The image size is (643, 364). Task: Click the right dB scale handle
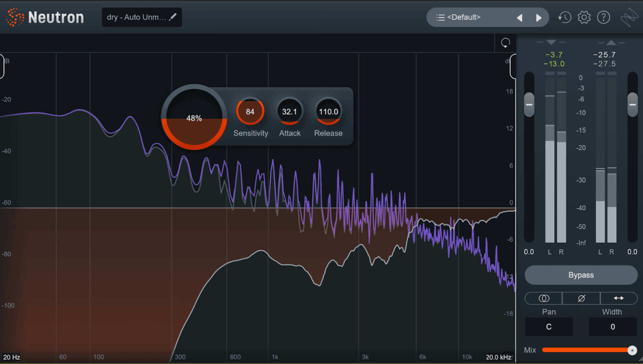pos(513,66)
